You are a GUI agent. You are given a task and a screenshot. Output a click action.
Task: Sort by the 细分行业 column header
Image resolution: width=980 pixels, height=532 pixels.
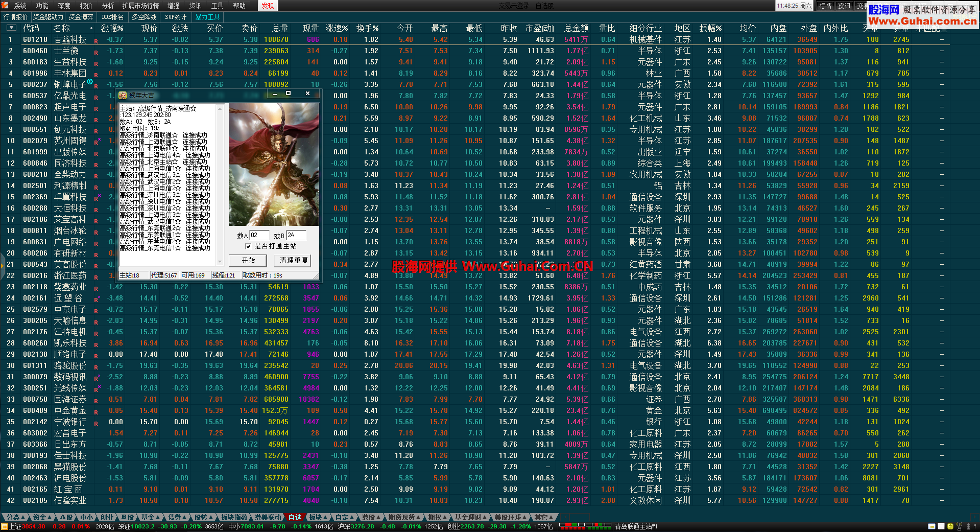tap(646, 28)
